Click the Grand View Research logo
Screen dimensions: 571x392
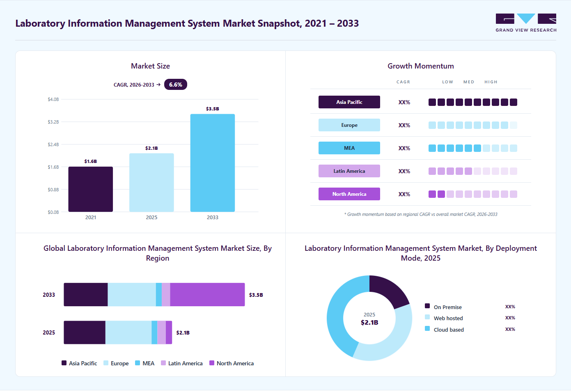coord(526,23)
